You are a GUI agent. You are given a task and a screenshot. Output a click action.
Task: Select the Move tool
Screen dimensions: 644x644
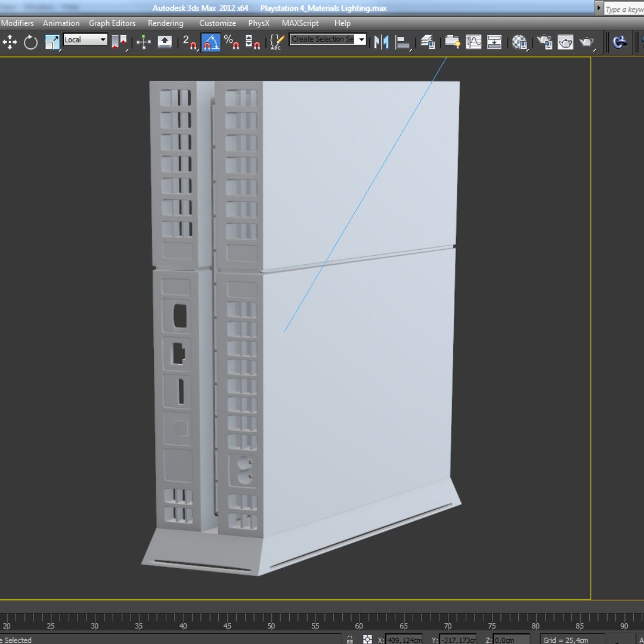pyautogui.click(x=10, y=42)
